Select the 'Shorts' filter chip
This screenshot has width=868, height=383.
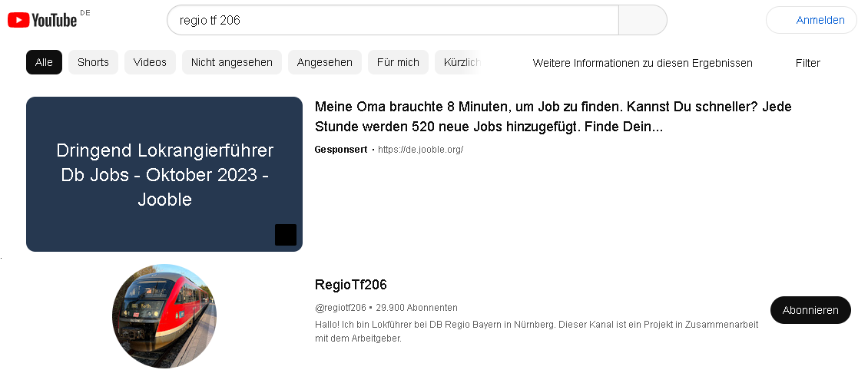tap(93, 62)
